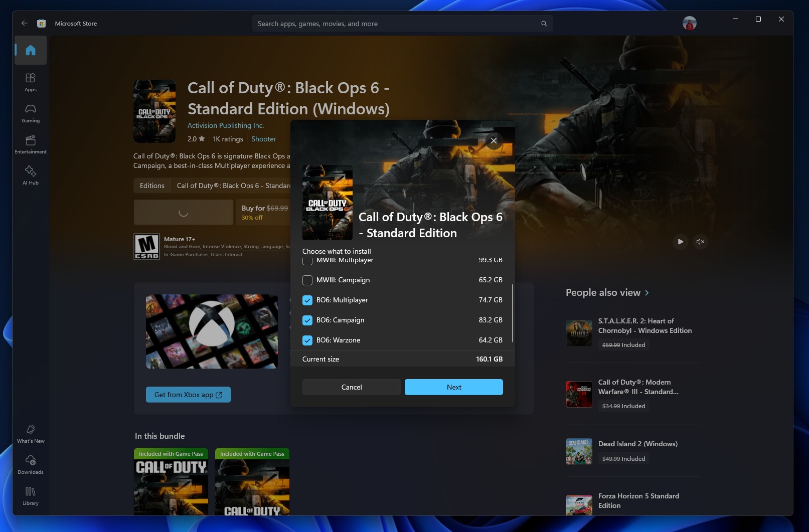This screenshot has height=532, width=809.
Task: Click the 1K ratings text
Action: [x=228, y=139]
